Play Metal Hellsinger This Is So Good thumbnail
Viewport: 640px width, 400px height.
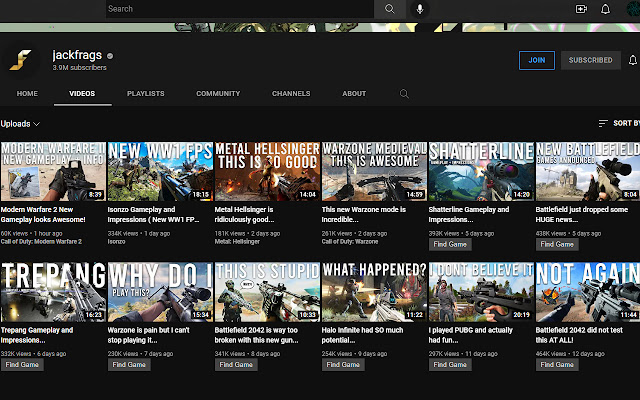pyautogui.click(x=267, y=171)
